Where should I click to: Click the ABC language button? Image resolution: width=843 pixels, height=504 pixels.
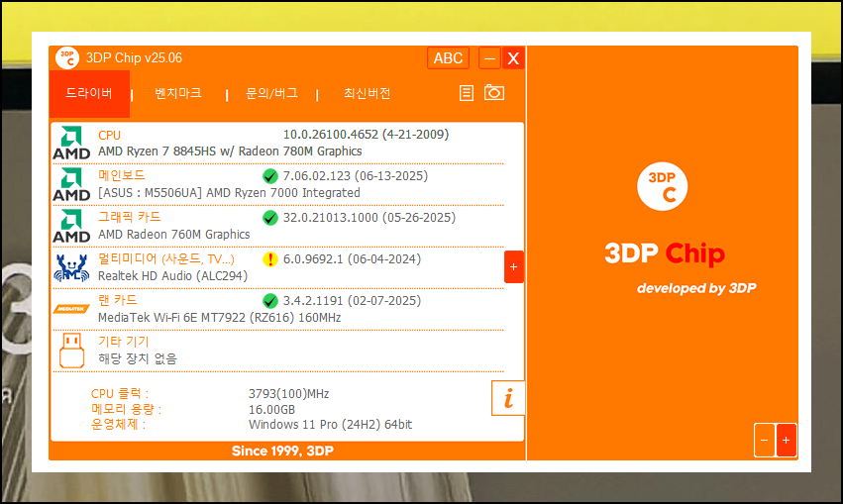point(448,58)
